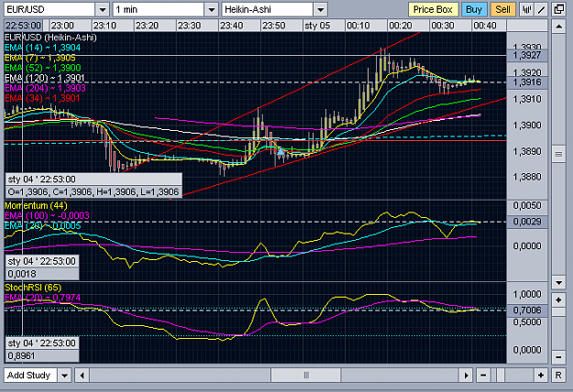Click the OHLC data readout box
This screenshot has width=573, height=392.
point(94,191)
